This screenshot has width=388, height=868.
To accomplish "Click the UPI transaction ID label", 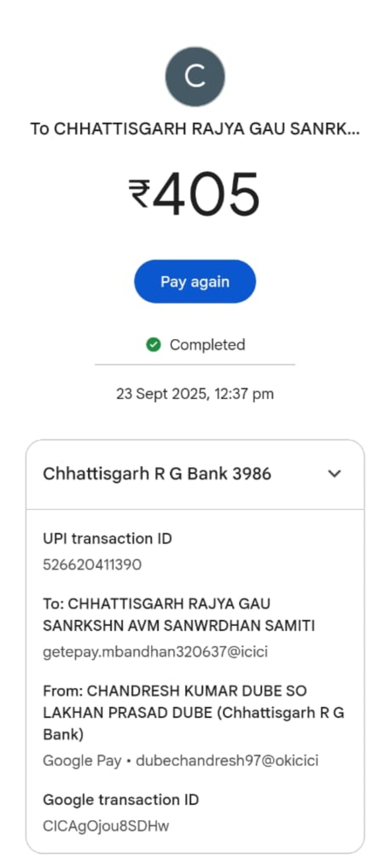I will coord(107,539).
